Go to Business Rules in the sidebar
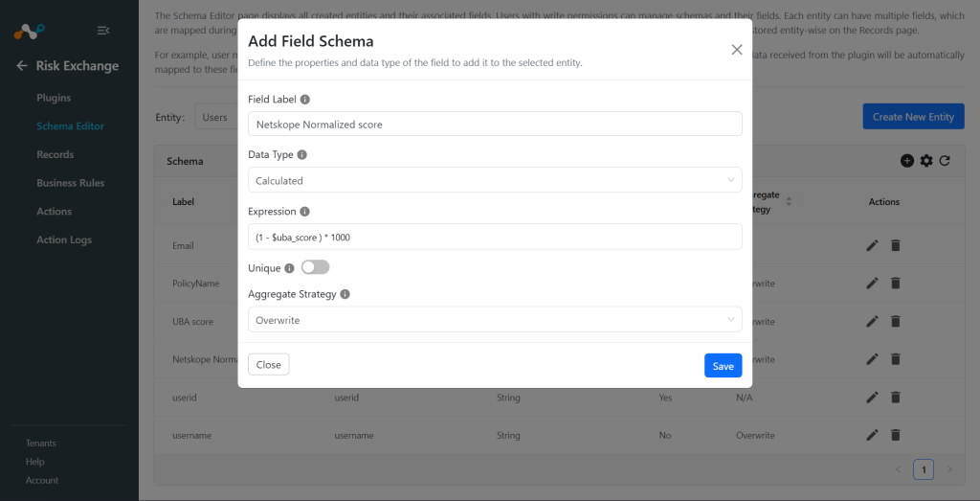This screenshot has height=501, width=980. [71, 183]
